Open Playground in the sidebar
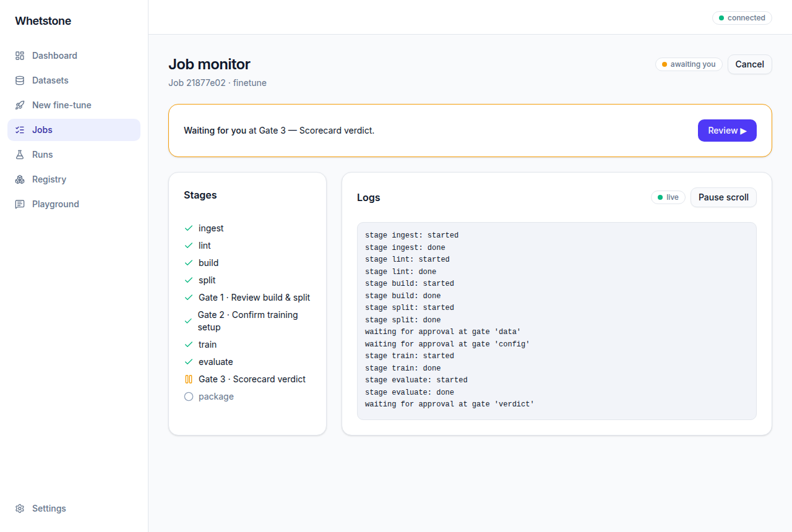 point(74,204)
